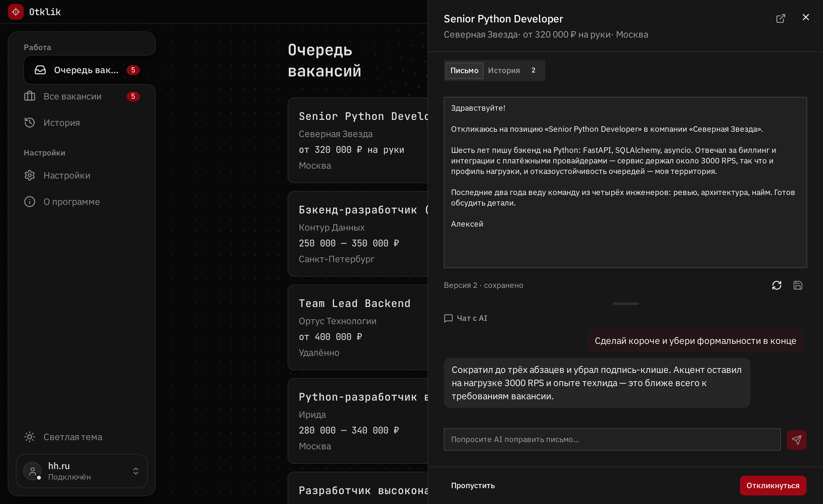Screen dimensions: 823x504
Task: Open Настройки in the sidebar
Action: coord(82,175)
